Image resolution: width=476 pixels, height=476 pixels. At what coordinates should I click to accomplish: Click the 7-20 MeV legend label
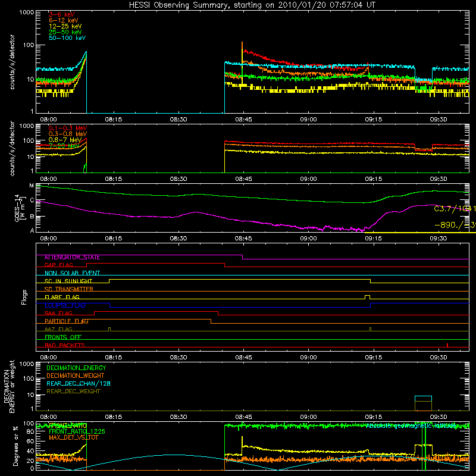[x=64, y=146]
